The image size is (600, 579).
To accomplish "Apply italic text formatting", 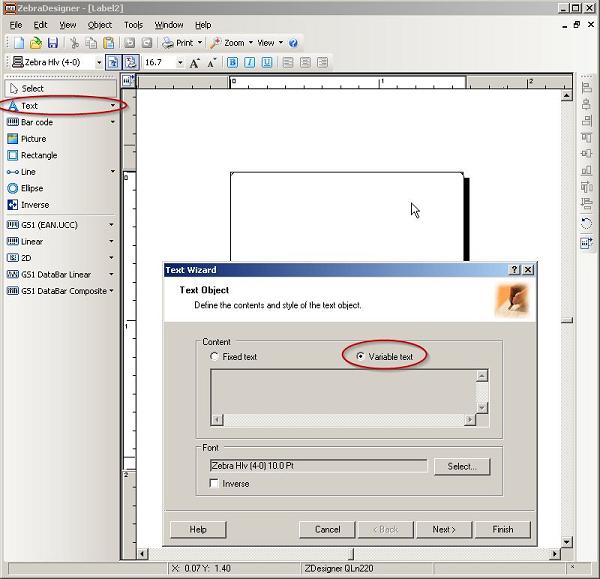I will coord(249,62).
